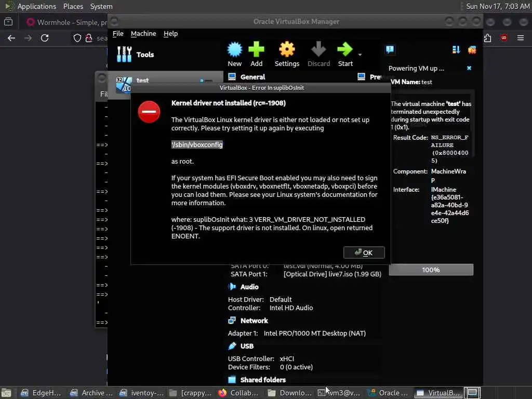Click browser forward arrow

[28, 38]
